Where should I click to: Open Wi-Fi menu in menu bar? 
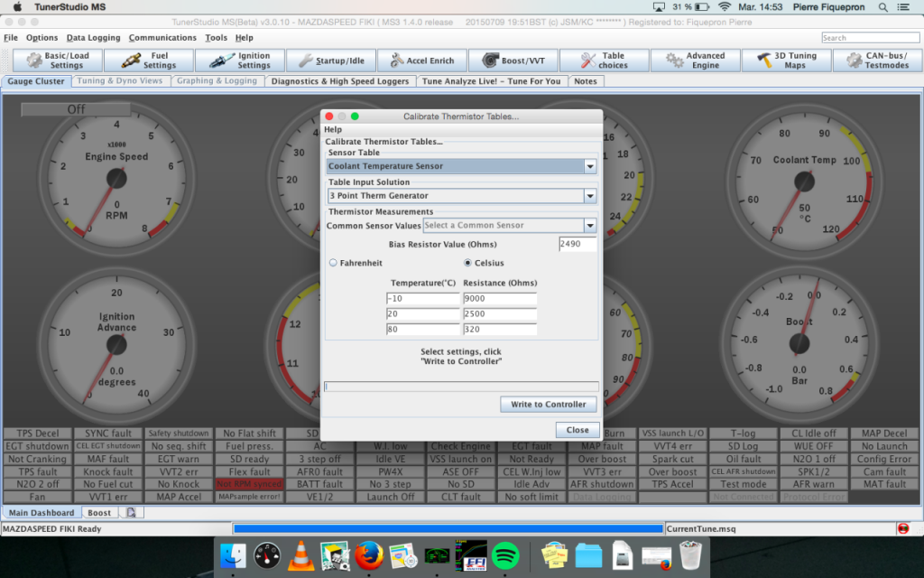pyautogui.click(x=725, y=7)
